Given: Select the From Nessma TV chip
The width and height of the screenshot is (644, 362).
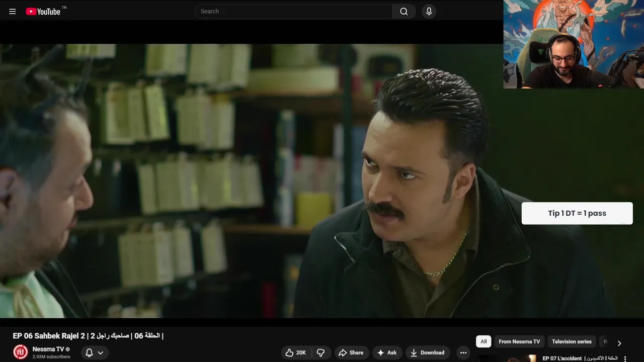Looking at the screenshot, I should click(x=519, y=341).
